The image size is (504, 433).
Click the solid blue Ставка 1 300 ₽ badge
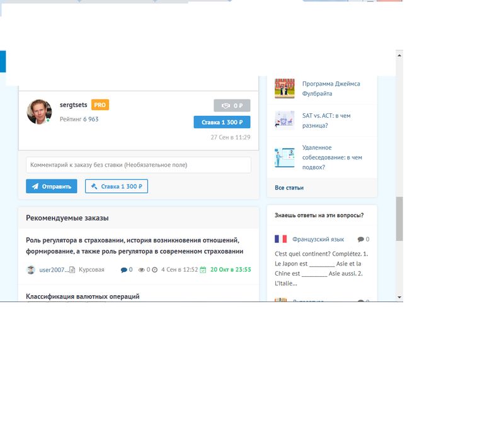(222, 122)
